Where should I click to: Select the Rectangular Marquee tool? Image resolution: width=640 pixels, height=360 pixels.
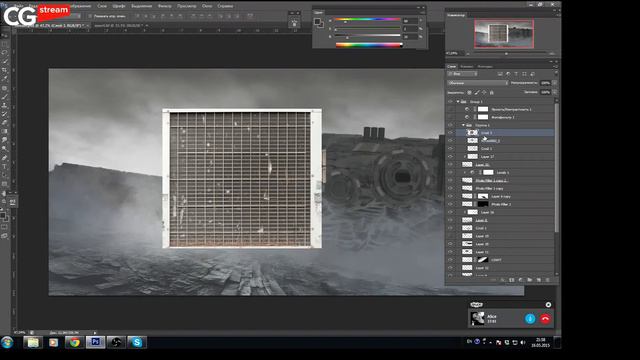pos(5,44)
